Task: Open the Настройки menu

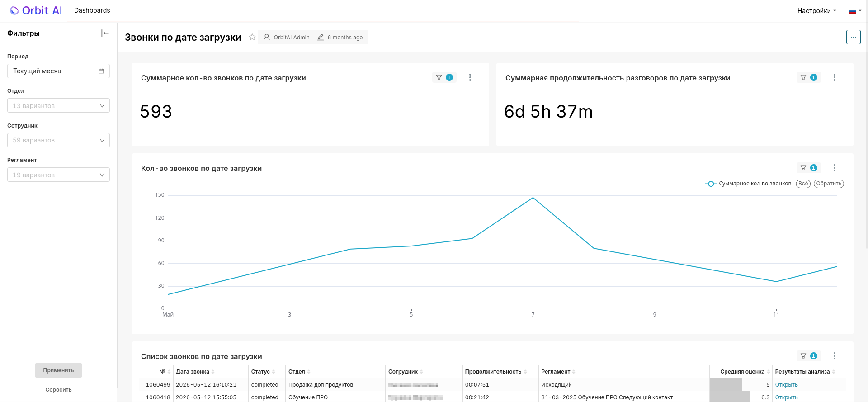Action: pyautogui.click(x=816, y=11)
